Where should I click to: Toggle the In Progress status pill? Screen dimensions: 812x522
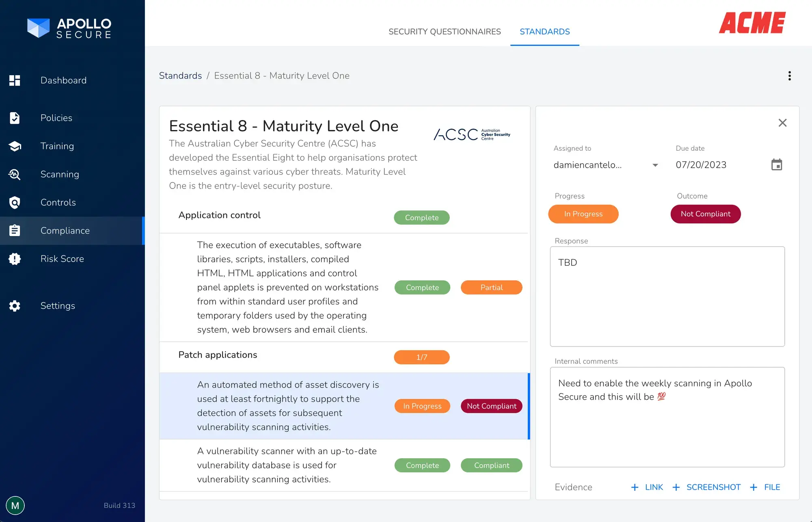[583, 214]
